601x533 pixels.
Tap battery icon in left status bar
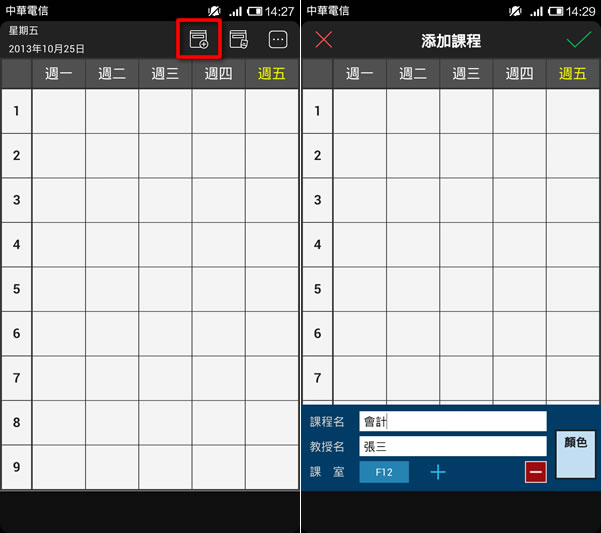coord(255,11)
